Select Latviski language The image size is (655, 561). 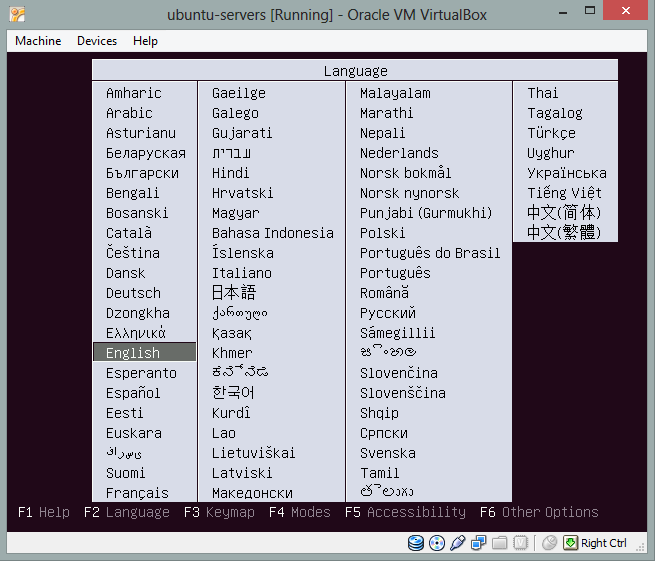click(242, 473)
